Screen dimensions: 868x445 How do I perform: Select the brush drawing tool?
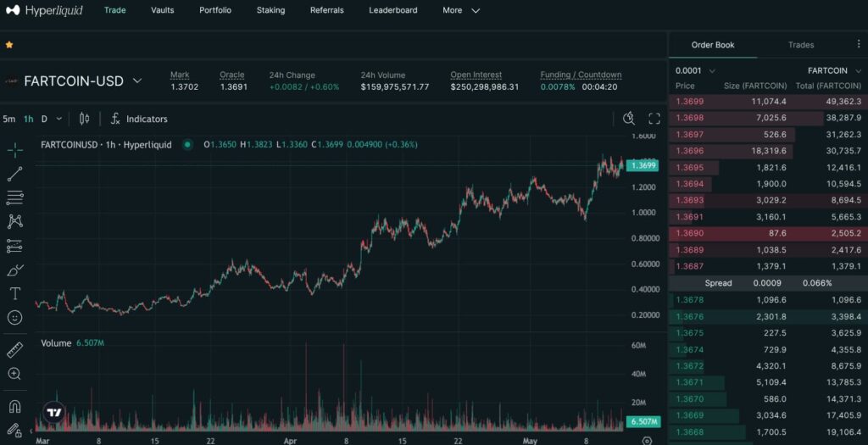(15, 270)
